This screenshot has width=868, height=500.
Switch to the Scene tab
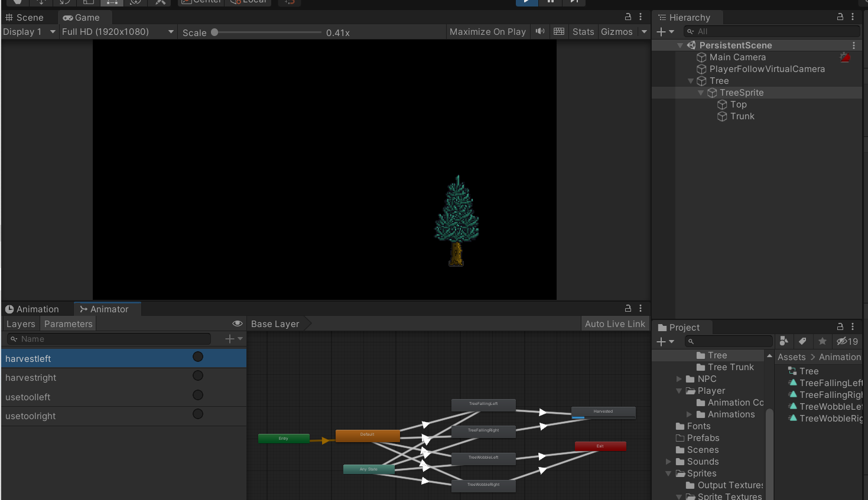coord(25,18)
